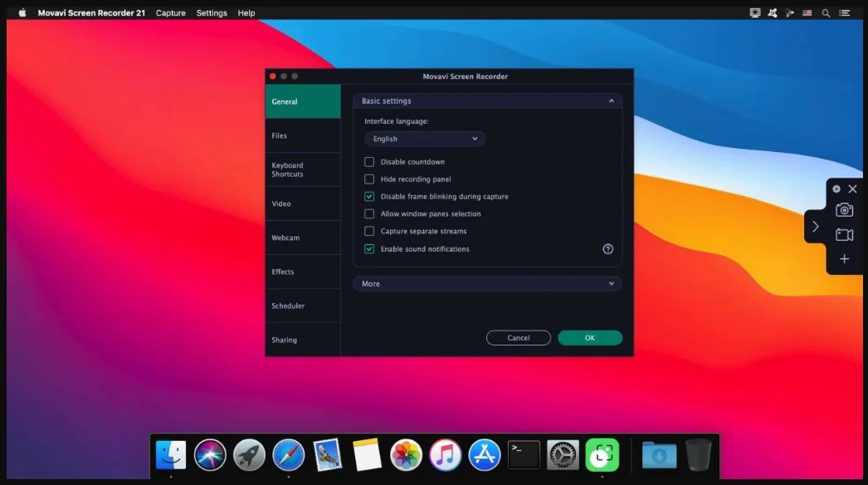
Task: Click the screen recorder menu bar status icon
Action: pos(755,12)
